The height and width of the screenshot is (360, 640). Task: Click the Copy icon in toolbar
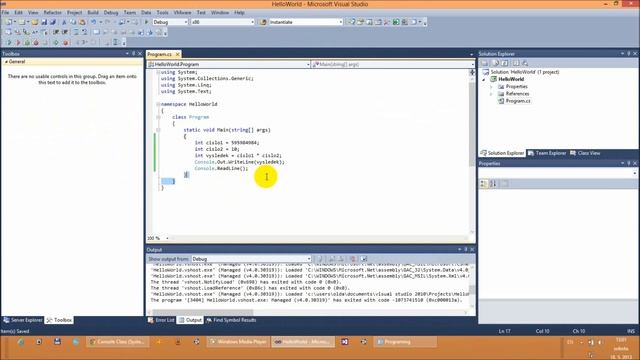tap(73, 22)
